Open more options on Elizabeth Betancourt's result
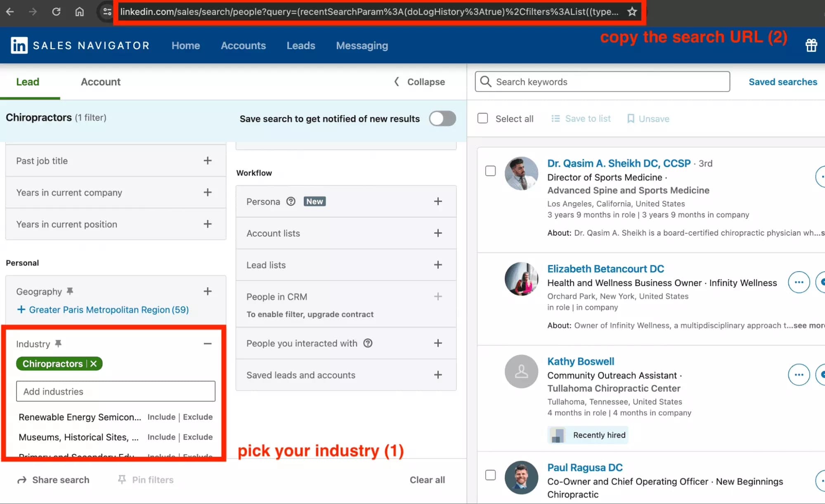 pyautogui.click(x=798, y=282)
